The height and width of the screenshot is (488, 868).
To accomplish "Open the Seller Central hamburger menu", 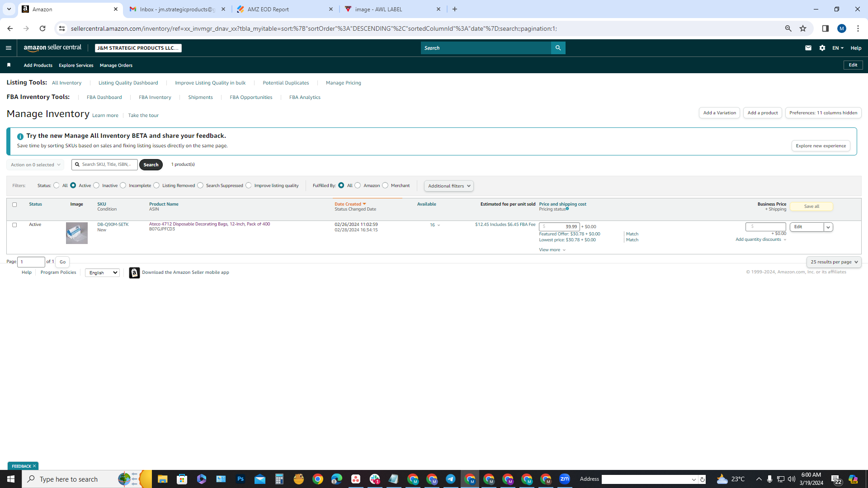I will [8, 48].
